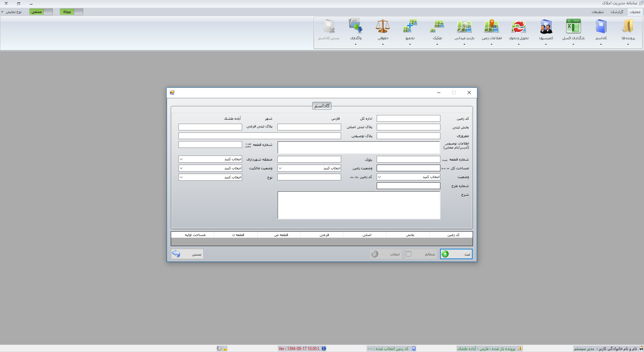This screenshot has height=352, width=644.
Task: Click the ثبت save button
Action: pos(456,254)
